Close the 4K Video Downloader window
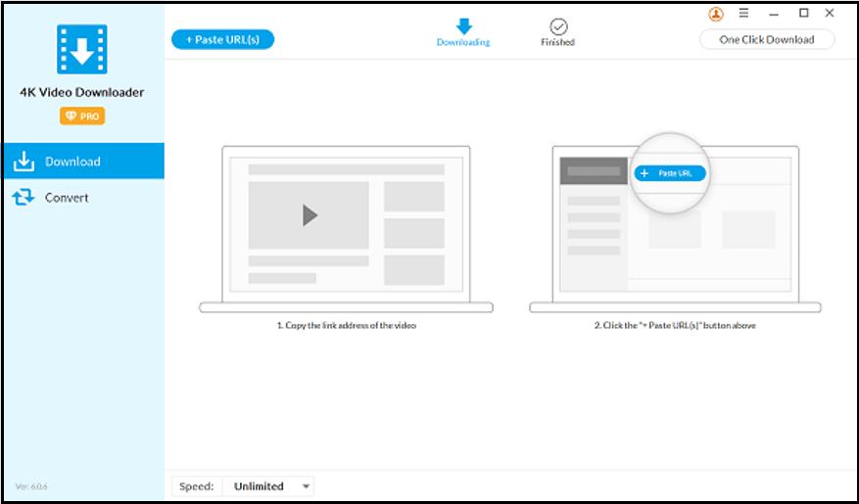This screenshot has width=859, height=504. [830, 13]
